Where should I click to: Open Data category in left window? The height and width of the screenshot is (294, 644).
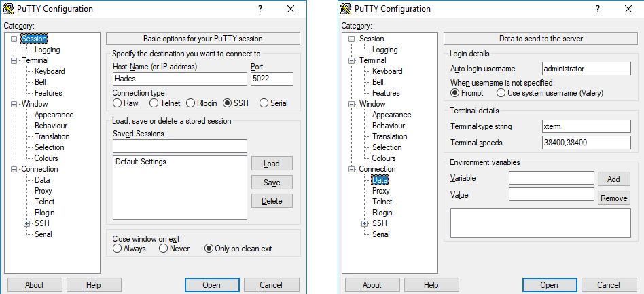pos(42,180)
